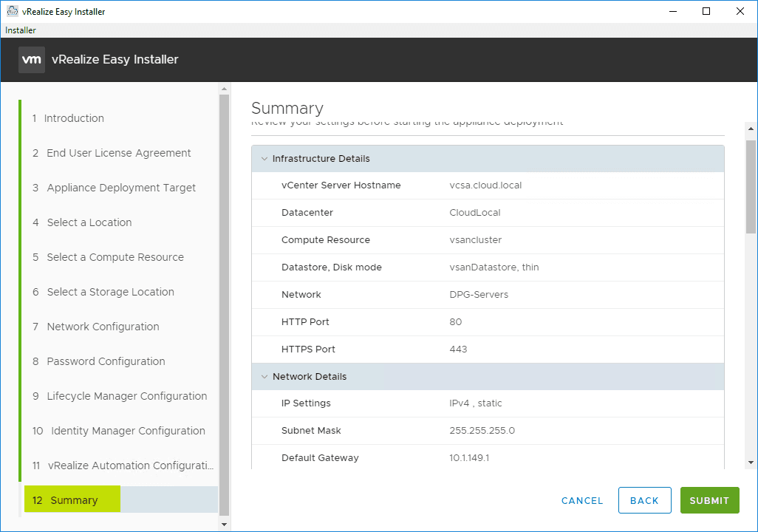Click the vRealize Easy Installer title bar icon
This screenshot has width=758, height=532.
[12, 11]
